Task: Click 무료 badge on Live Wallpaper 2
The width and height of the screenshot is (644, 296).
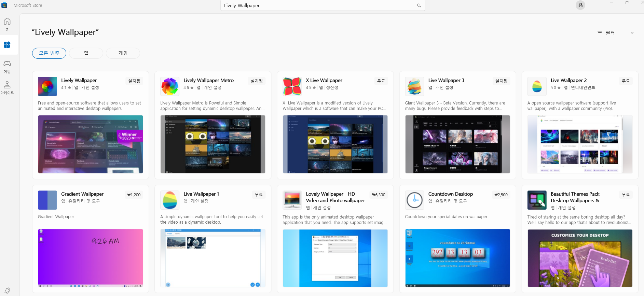Action: click(626, 81)
